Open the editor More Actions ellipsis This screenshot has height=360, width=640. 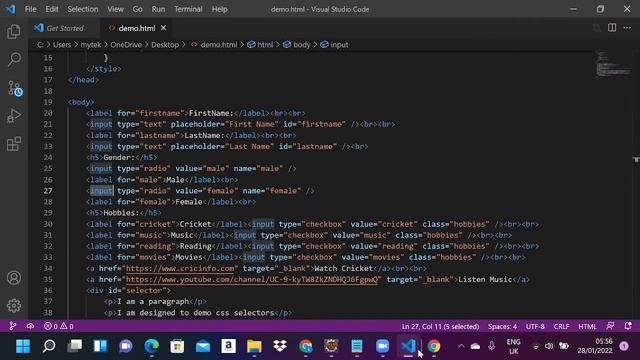[627, 28]
